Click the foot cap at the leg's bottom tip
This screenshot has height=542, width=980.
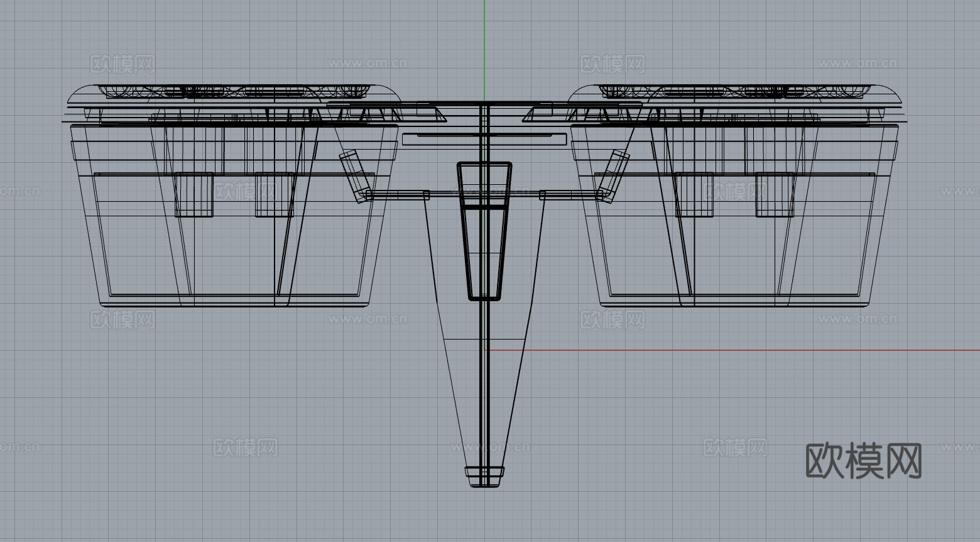point(484,477)
